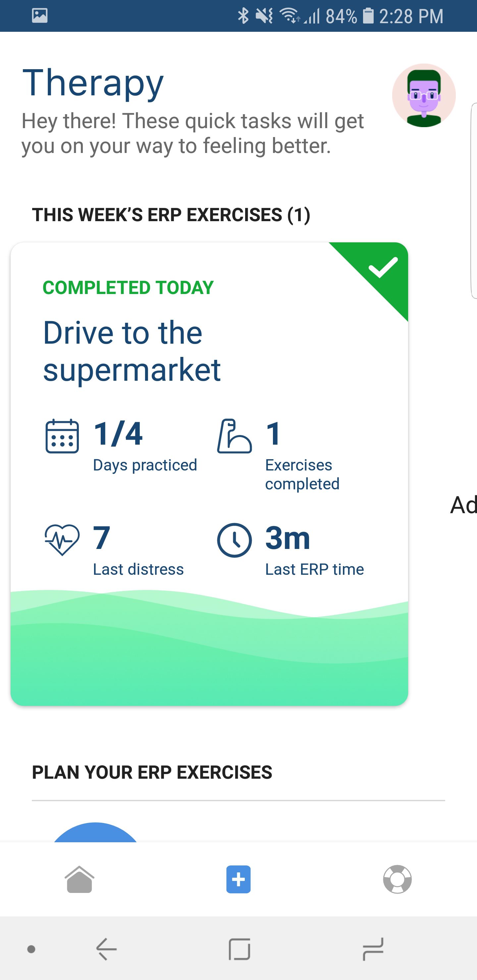Tap the calendar days practiced icon
The image size is (477, 980).
62,436
